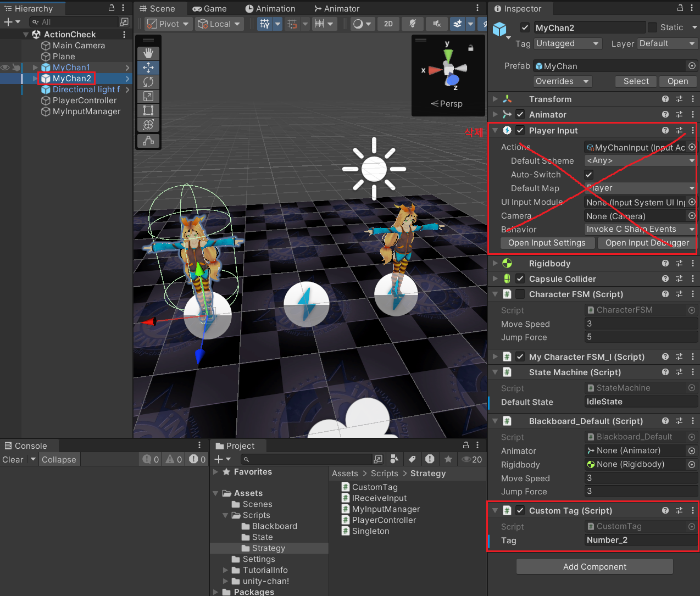
Task: Open Rigidbody component help icon
Action: [665, 263]
